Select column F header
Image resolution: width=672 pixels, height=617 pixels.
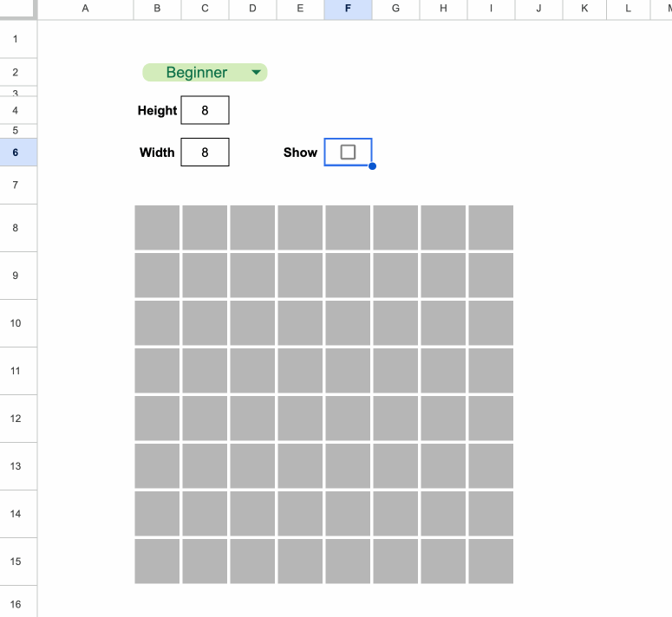[348, 9]
